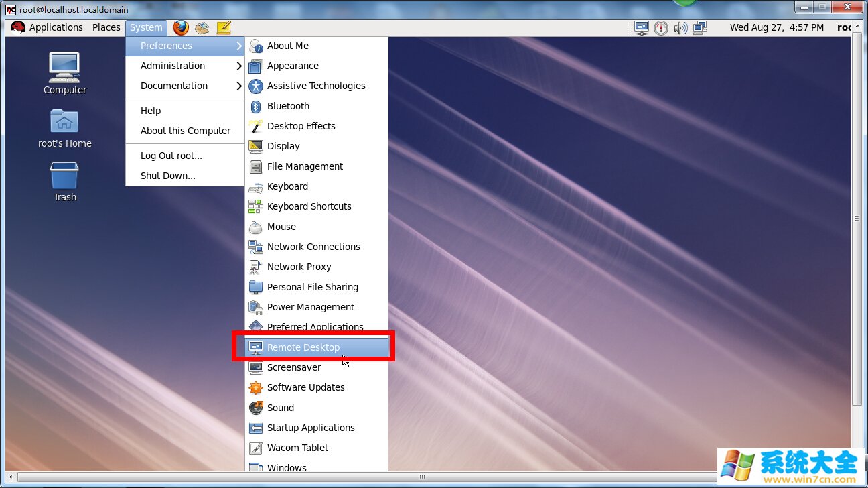This screenshot has height=488, width=868.
Task: Click the Display monitor icon
Action: pos(256,146)
